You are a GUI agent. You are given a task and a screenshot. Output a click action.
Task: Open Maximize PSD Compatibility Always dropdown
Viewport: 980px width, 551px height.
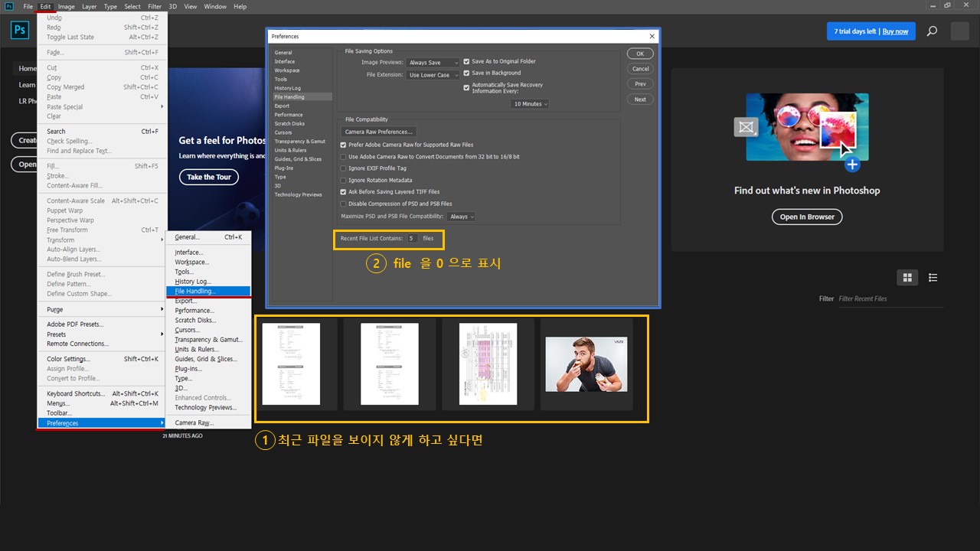(462, 217)
